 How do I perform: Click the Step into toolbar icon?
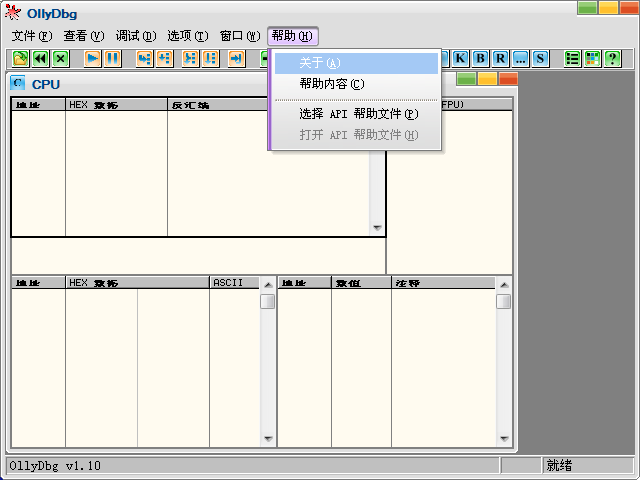[144, 59]
